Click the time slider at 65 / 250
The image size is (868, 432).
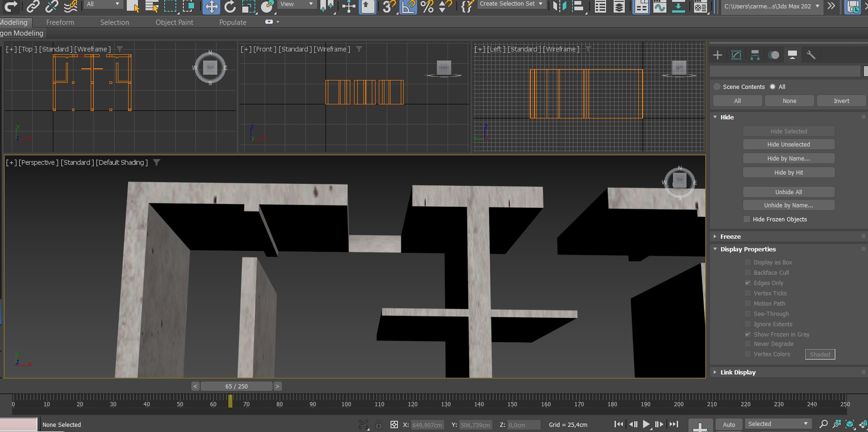tap(236, 386)
